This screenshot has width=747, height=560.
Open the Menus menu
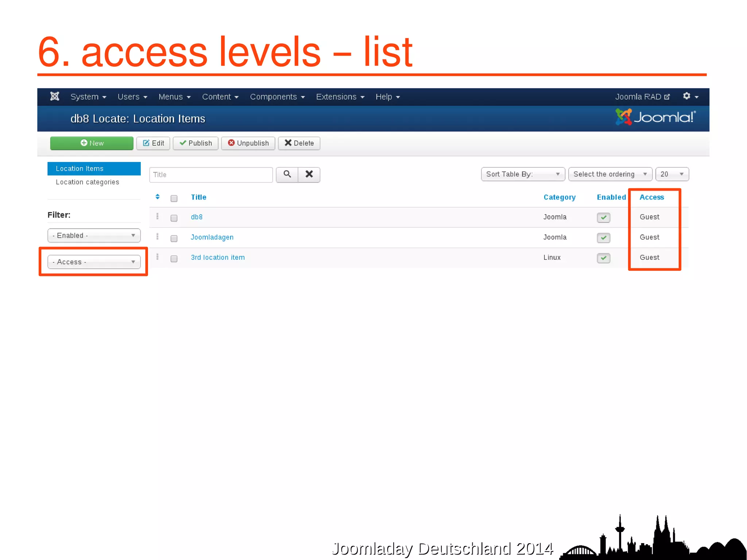point(174,97)
